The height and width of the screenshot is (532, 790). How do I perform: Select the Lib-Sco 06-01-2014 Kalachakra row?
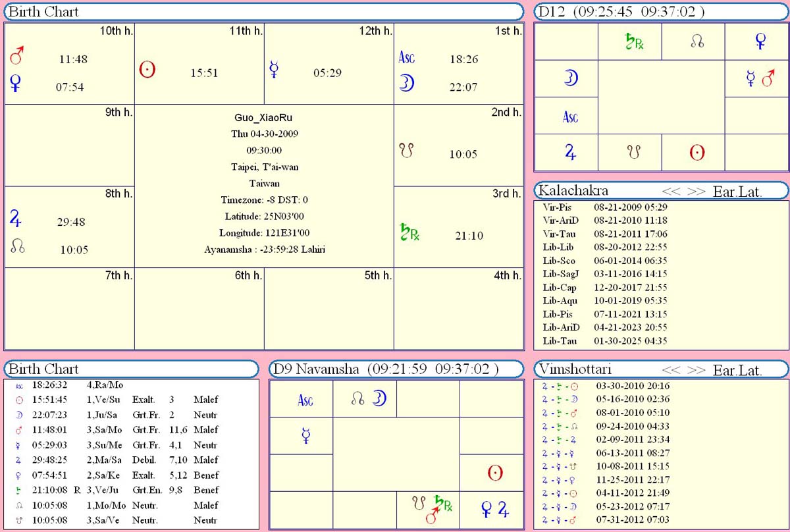click(x=605, y=260)
